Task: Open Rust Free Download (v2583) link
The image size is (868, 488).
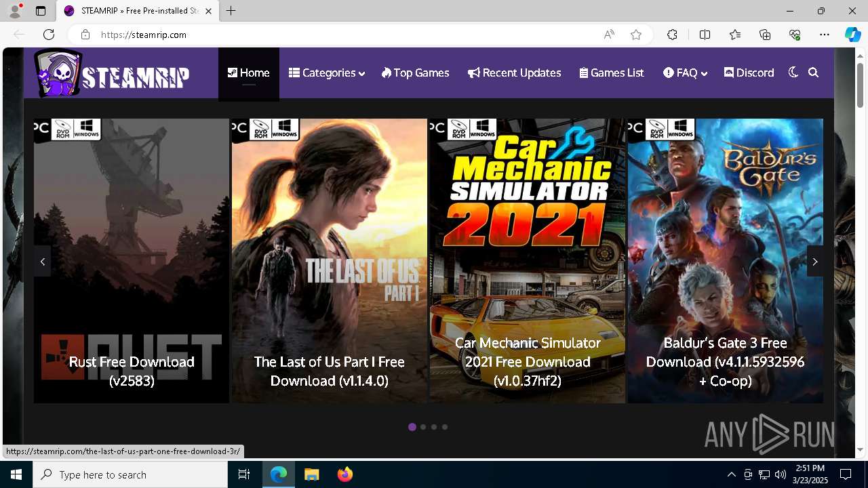Action: coord(132,371)
